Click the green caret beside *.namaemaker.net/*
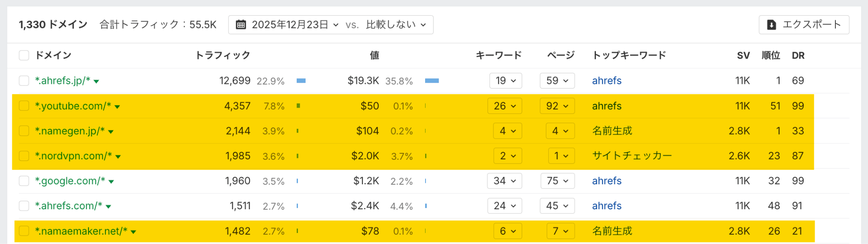This screenshot has width=868, height=244. click(x=134, y=232)
